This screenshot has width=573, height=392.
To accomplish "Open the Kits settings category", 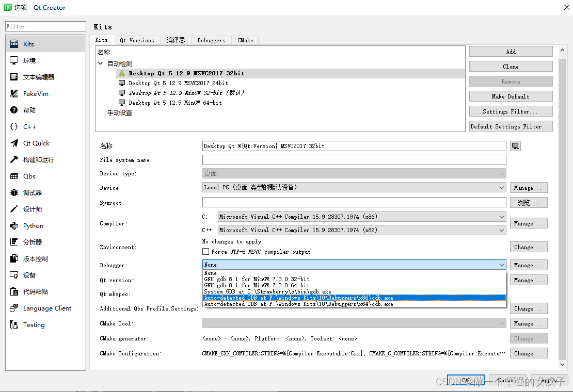I will point(45,44).
